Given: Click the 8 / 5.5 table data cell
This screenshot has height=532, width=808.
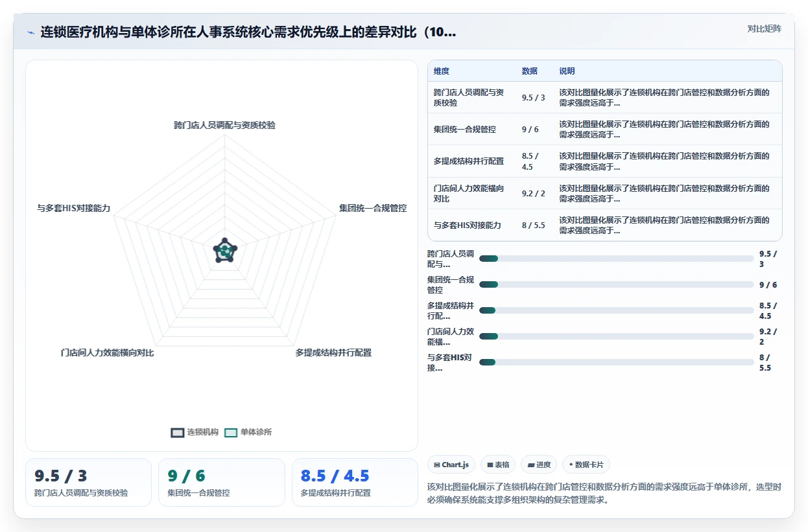Looking at the screenshot, I should pyautogui.click(x=533, y=225).
